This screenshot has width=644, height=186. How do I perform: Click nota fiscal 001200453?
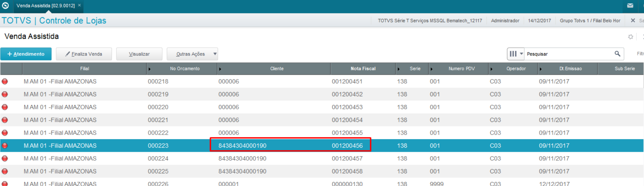pyautogui.click(x=347, y=107)
